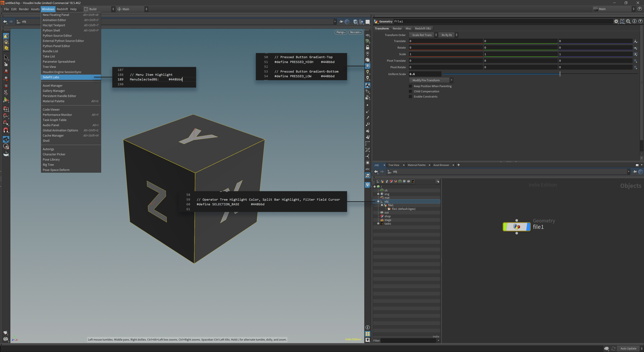Expand the tasks tree node
Image resolution: width=644 pixels, height=352 pixels.
378,224
